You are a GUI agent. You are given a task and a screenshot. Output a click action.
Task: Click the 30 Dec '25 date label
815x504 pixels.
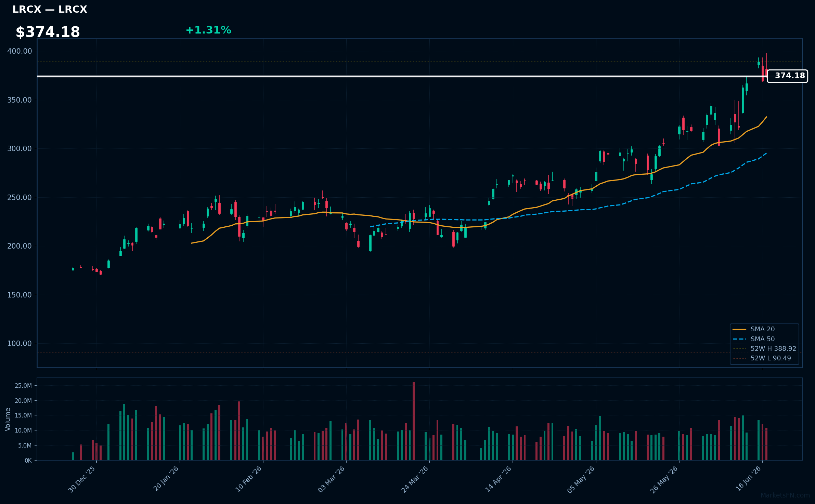click(x=82, y=479)
